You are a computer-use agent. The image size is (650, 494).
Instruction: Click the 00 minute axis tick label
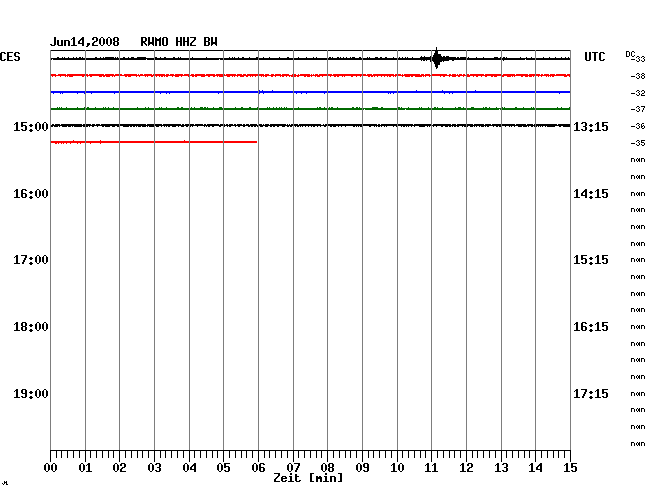point(51,467)
